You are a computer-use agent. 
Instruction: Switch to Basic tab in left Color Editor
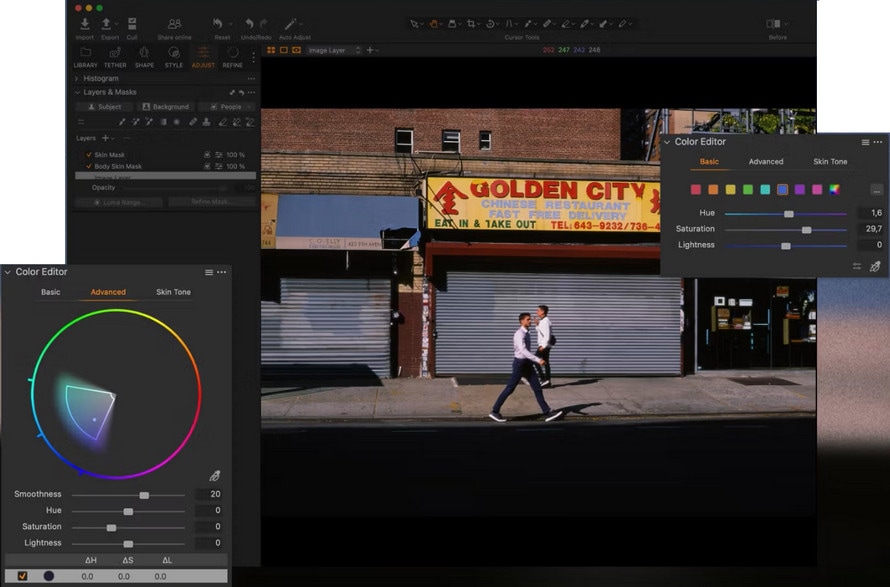[x=51, y=292]
